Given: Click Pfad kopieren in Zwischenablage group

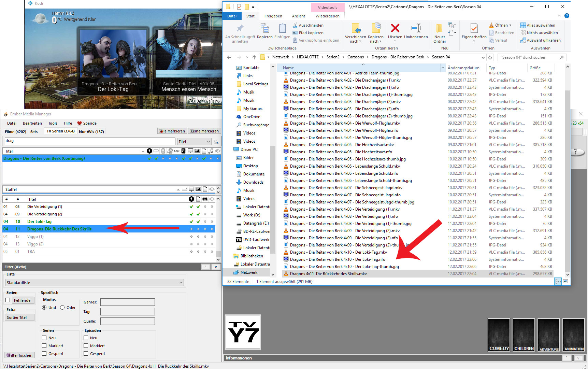Looking at the screenshot, I should click(x=308, y=33).
